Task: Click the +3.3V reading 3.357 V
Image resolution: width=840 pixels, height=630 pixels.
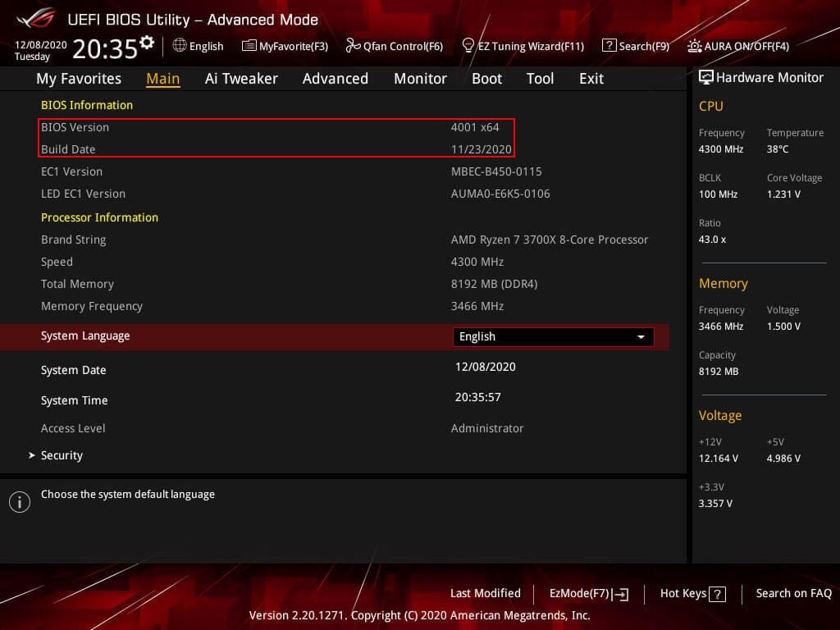Action: [x=715, y=504]
